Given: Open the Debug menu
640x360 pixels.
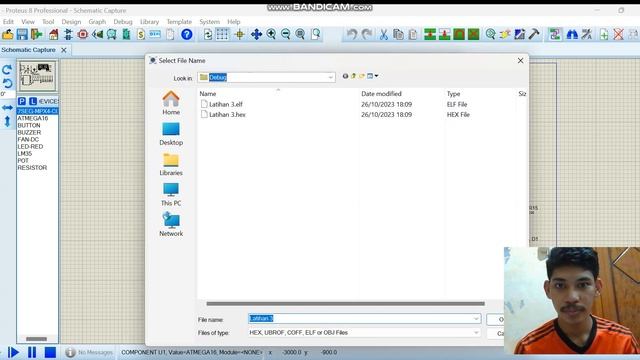Looking at the screenshot, I should 123,22.
